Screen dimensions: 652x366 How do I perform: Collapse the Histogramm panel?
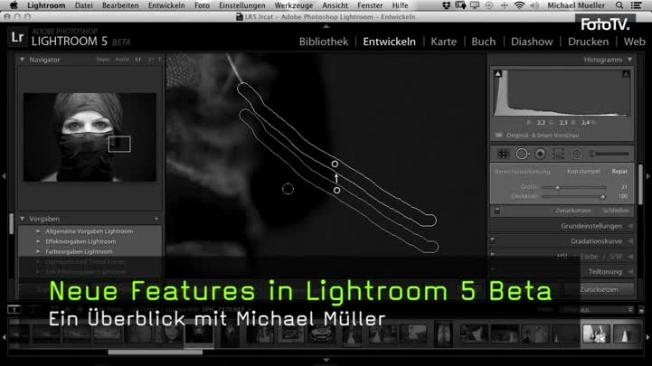tap(630, 60)
